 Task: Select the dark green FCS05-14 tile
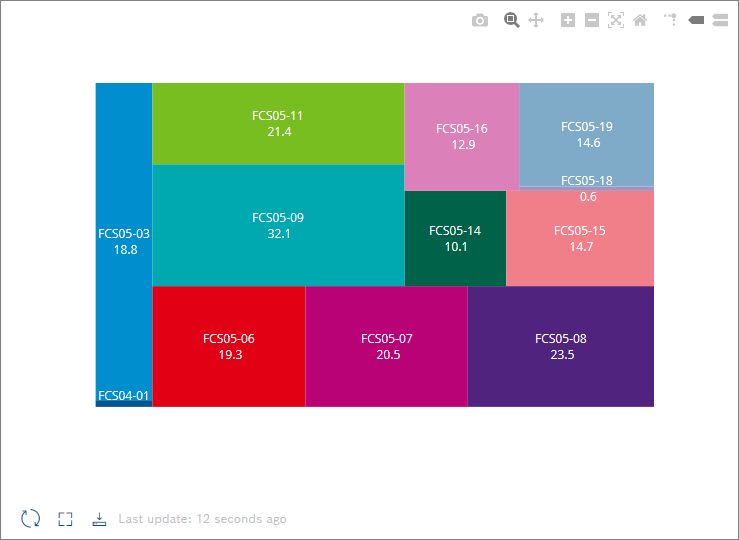coord(455,238)
